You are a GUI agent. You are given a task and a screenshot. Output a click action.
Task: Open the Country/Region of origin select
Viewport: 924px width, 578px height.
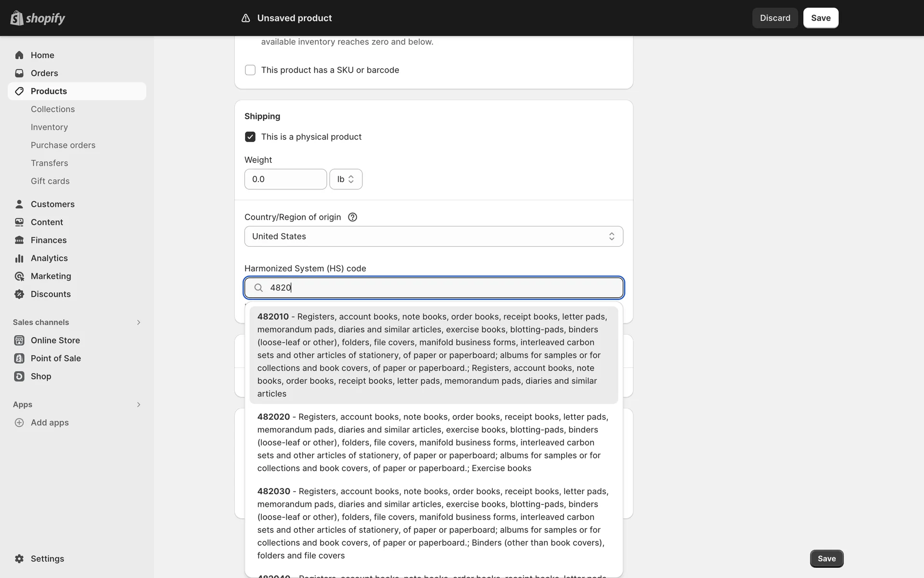tap(433, 236)
